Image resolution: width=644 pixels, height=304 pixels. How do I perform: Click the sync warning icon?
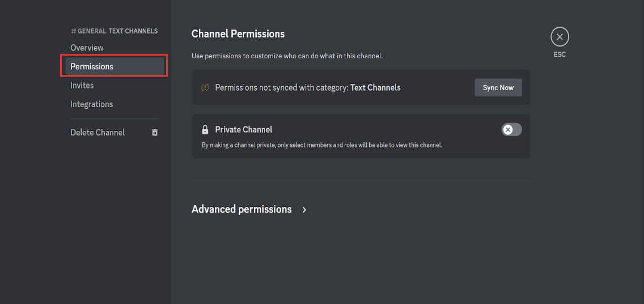(x=205, y=88)
